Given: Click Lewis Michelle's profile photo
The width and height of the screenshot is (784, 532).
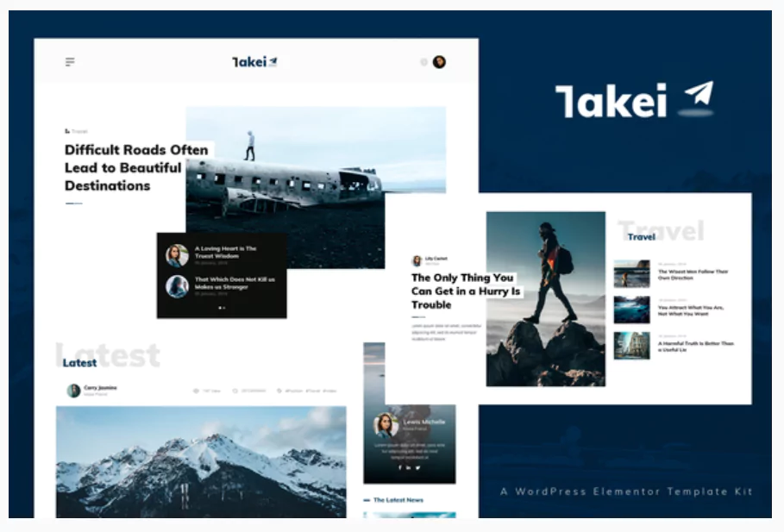Looking at the screenshot, I should (x=386, y=425).
